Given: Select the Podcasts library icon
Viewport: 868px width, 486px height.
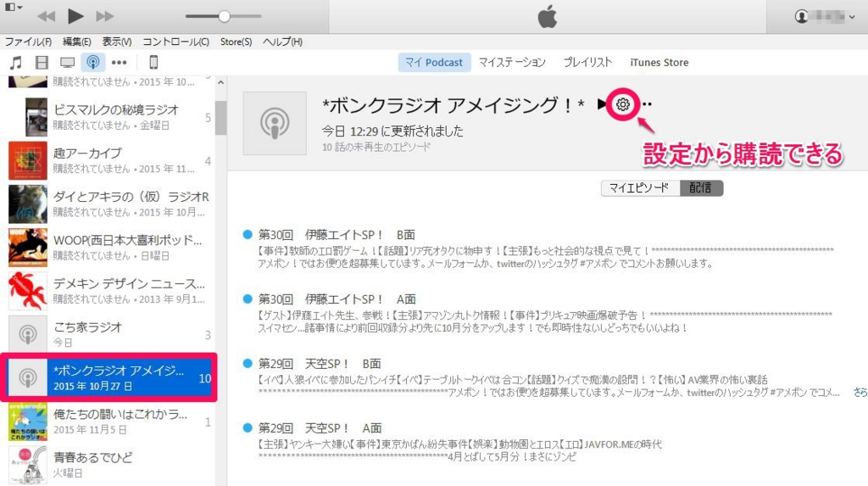Looking at the screenshot, I should (x=93, y=62).
